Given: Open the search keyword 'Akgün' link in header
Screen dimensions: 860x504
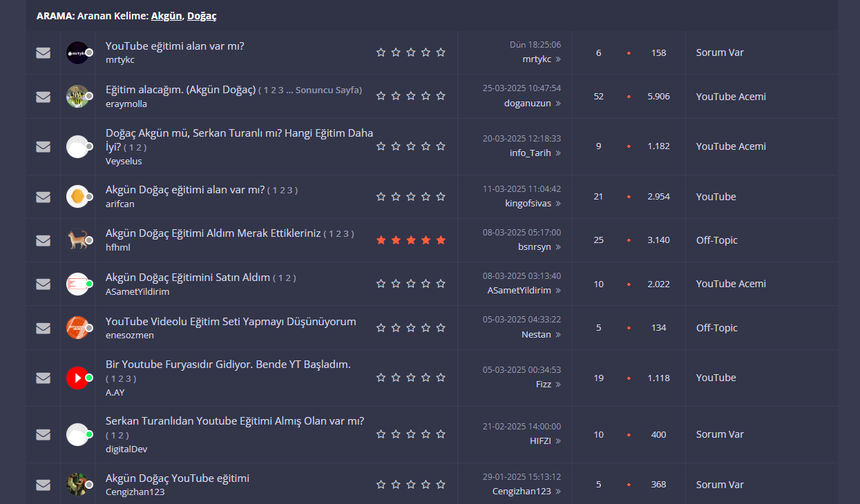Looking at the screenshot, I should (166, 15).
